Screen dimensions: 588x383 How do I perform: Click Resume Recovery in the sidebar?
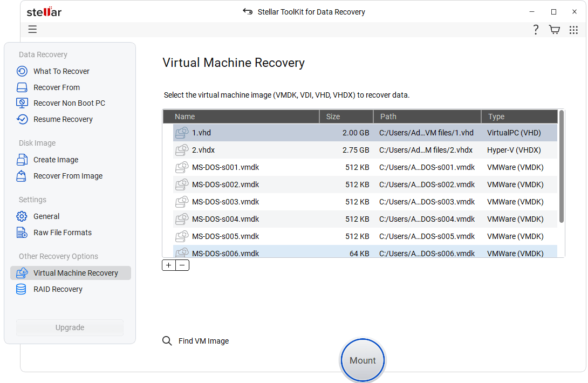[63, 119]
